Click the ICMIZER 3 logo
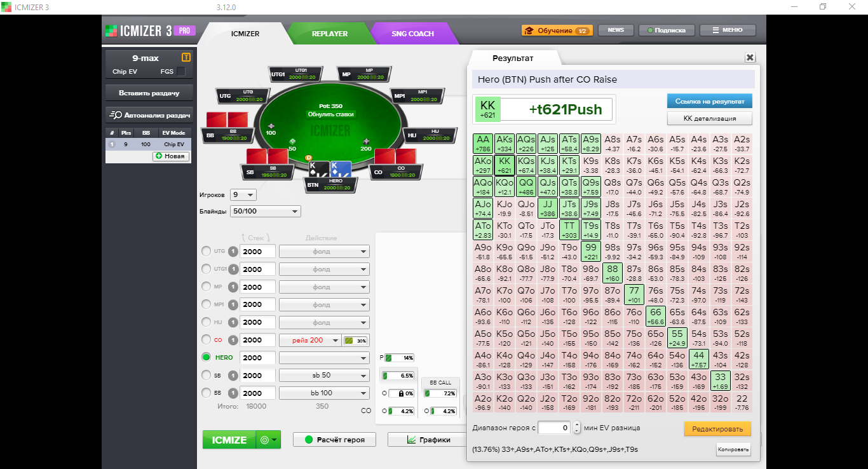Viewport: 868px width, 469px height. pos(149,31)
